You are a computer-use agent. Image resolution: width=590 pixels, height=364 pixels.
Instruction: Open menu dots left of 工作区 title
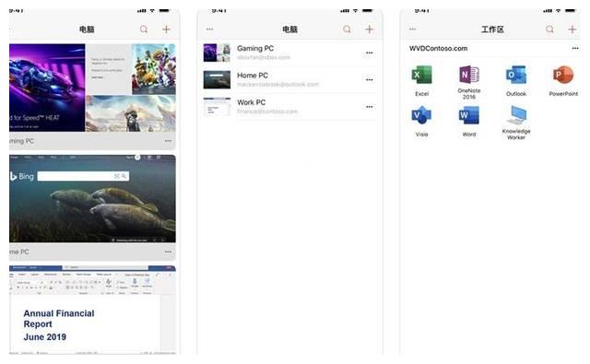coord(412,29)
